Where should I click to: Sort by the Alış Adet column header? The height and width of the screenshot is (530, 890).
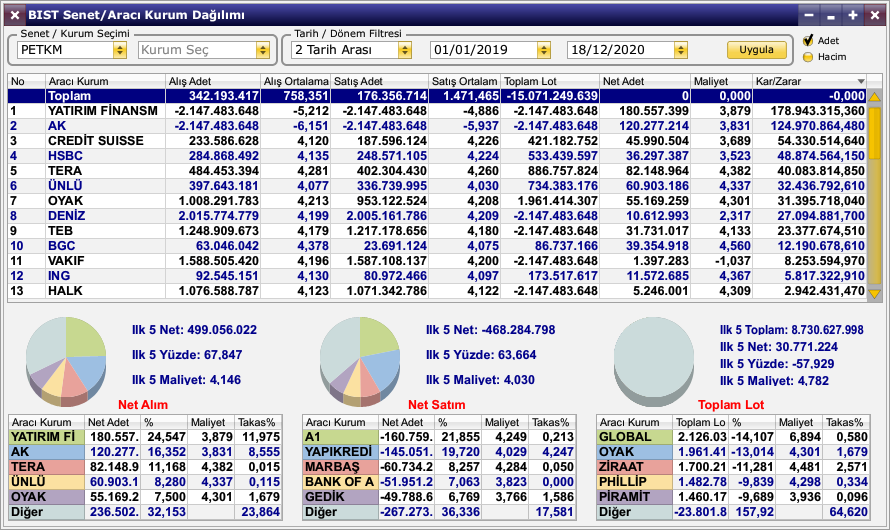click(213, 81)
